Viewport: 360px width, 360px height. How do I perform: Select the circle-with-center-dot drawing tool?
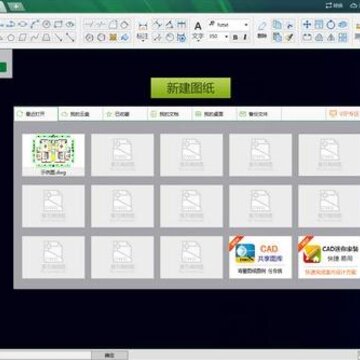(x=46, y=24)
